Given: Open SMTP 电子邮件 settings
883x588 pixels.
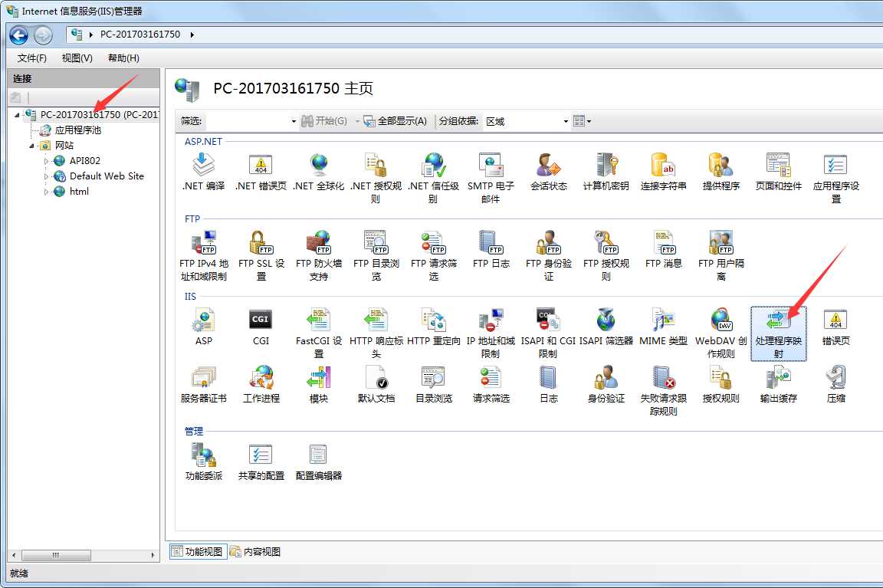Looking at the screenshot, I should [491, 179].
